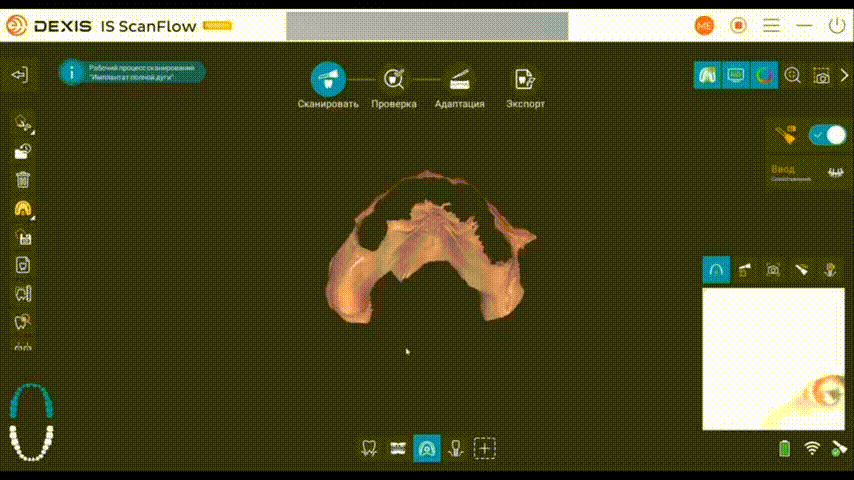The height and width of the screenshot is (480, 854).
Task: Delete scan using the trash icon
Action: point(23,180)
